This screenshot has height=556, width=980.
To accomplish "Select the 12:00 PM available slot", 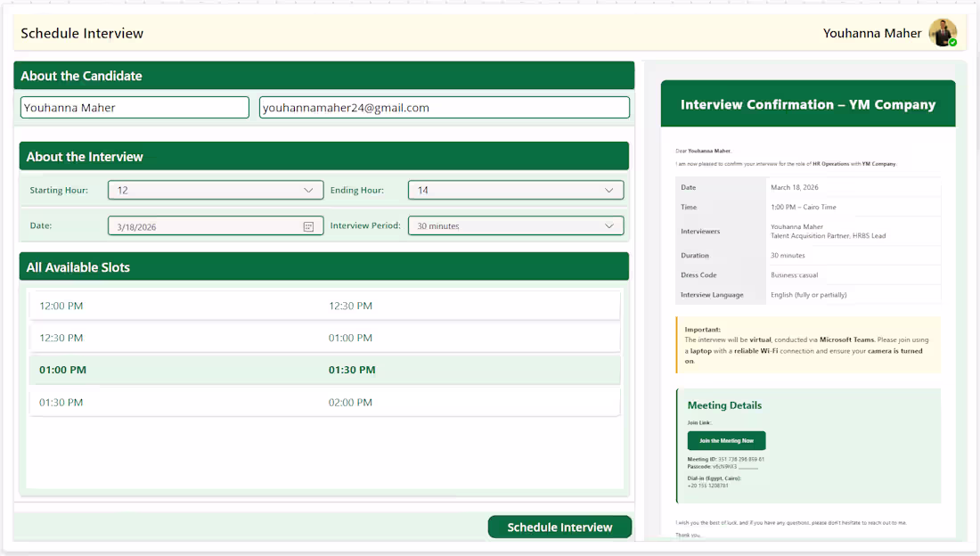I will (324, 306).
